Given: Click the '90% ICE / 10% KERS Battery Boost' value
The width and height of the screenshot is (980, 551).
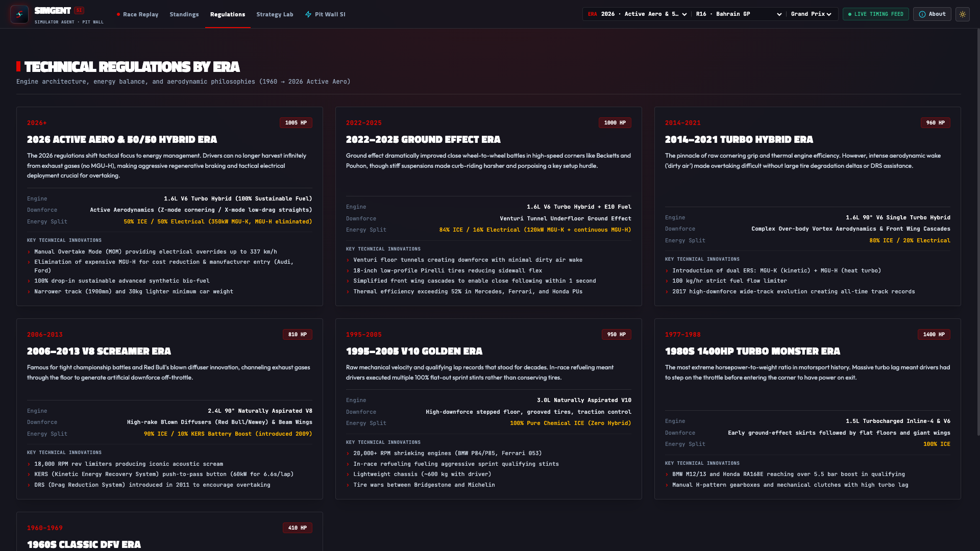Looking at the screenshot, I should click(228, 434).
